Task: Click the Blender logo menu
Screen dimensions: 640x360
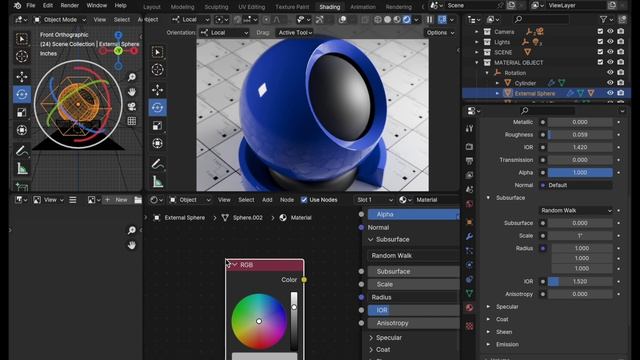Action: coord(17,6)
